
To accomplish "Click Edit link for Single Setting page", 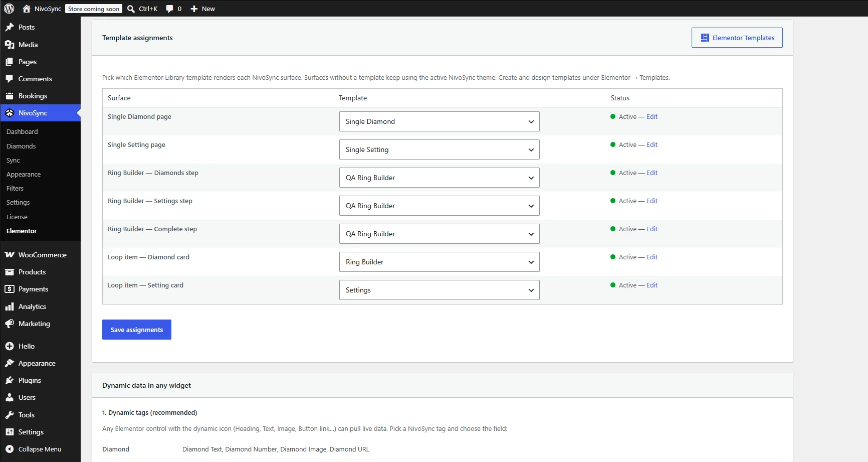I will (652, 144).
